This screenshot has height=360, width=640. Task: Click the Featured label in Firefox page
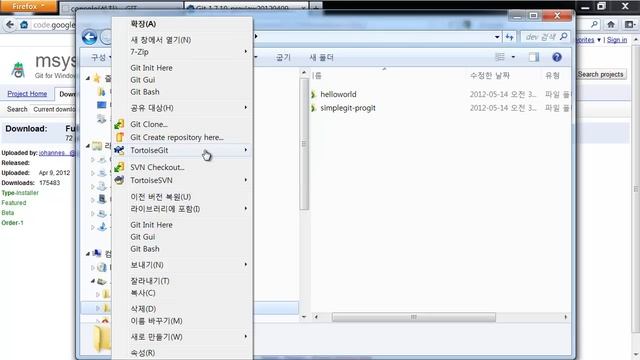click(13, 203)
